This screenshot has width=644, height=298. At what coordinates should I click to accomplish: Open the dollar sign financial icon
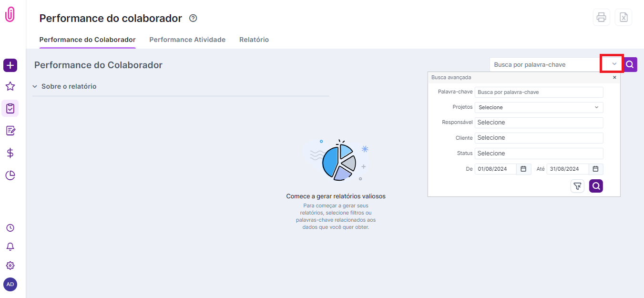pyautogui.click(x=10, y=153)
